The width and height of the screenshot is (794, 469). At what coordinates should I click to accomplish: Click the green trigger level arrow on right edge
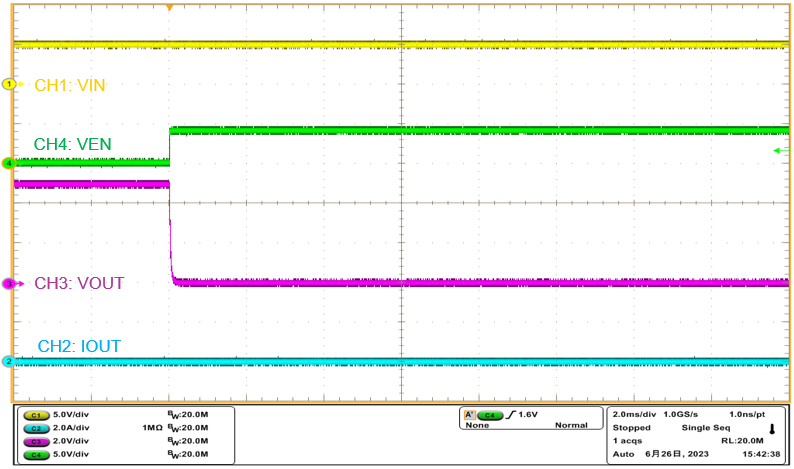[781, 151]
